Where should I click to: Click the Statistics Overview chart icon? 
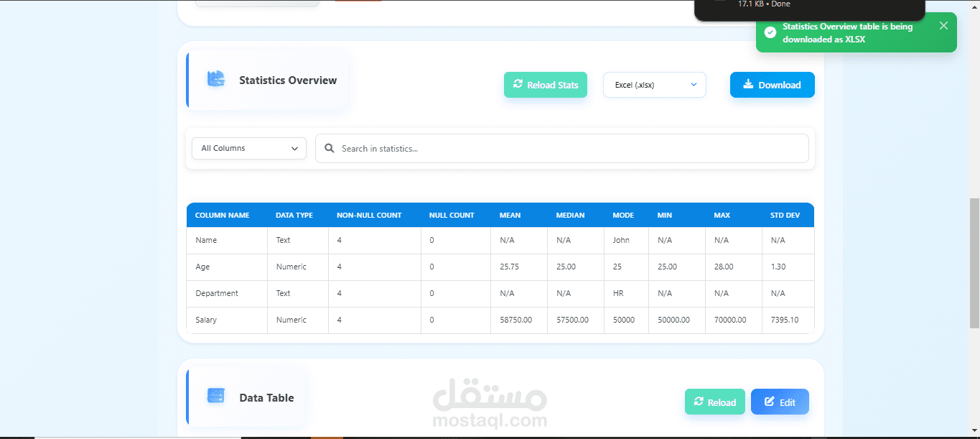216,80
